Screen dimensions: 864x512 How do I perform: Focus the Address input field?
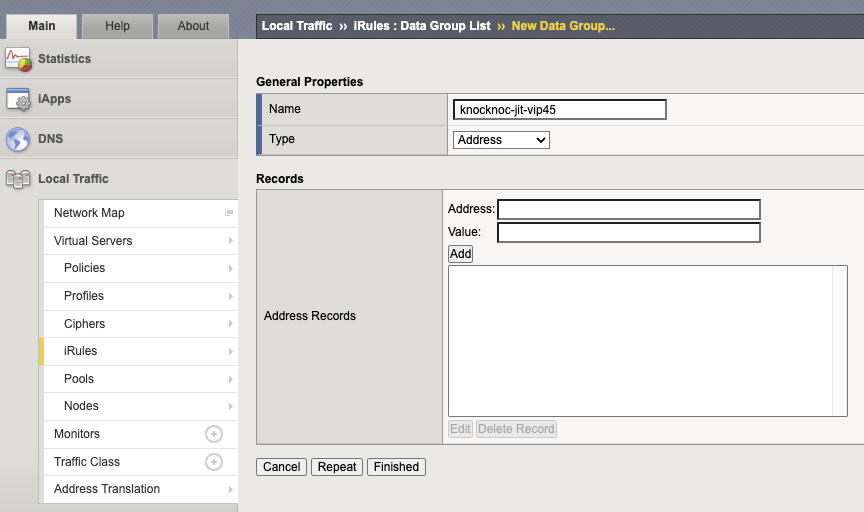point(629,209)
